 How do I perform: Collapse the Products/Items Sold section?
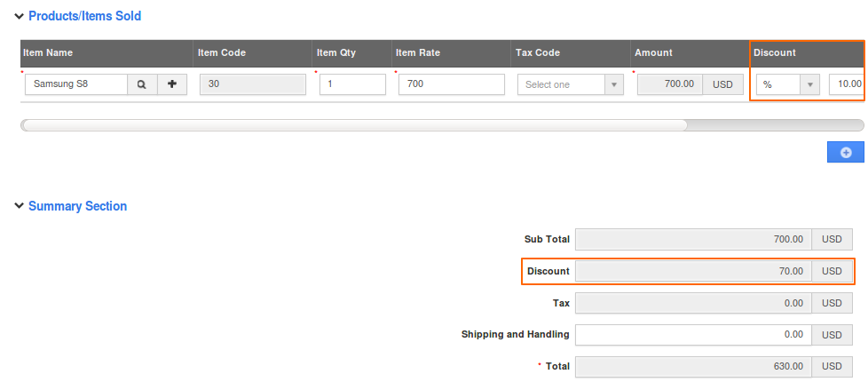(x=20, y=17)
